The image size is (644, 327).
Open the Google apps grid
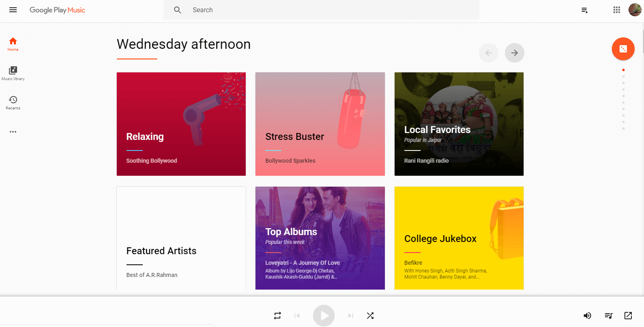(617, 10)
